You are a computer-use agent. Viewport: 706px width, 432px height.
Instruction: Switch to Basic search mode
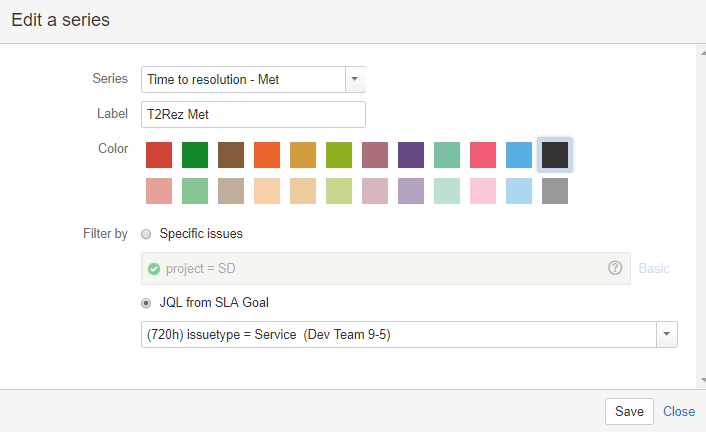tap(654, 268)
